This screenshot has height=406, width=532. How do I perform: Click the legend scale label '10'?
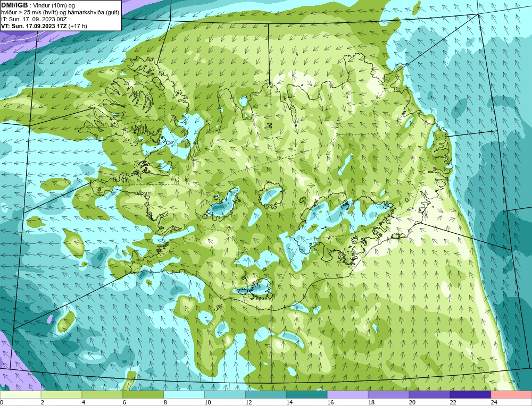[x=207, y=402]
